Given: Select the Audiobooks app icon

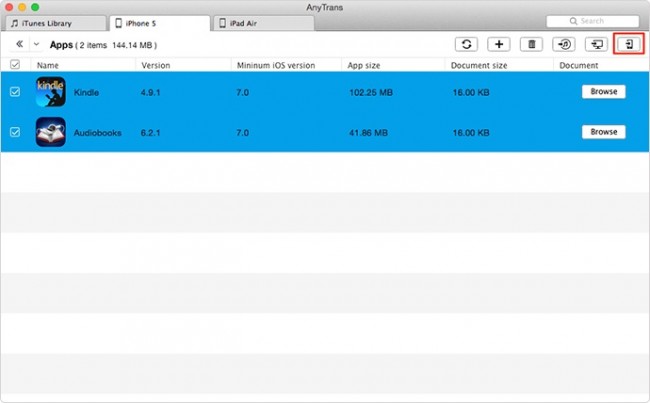Looking at the screenshot, I should (50, 132).
